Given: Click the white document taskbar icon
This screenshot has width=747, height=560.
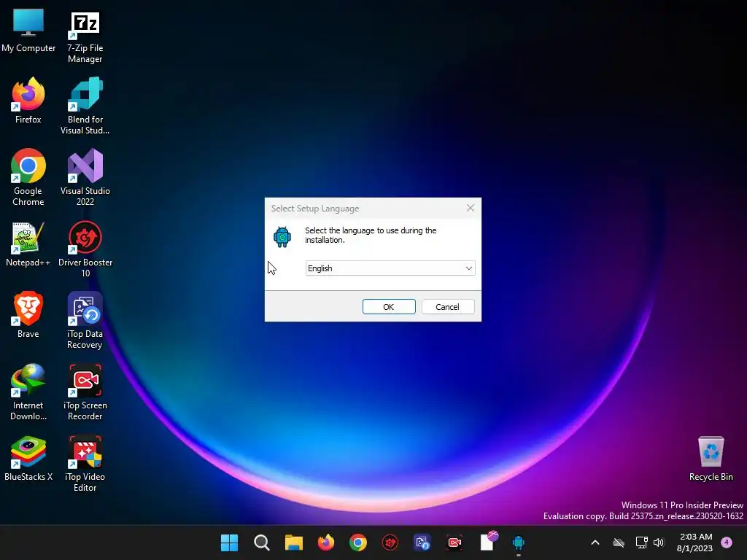Looking at the screenshot, I should [x=488, y=542].
